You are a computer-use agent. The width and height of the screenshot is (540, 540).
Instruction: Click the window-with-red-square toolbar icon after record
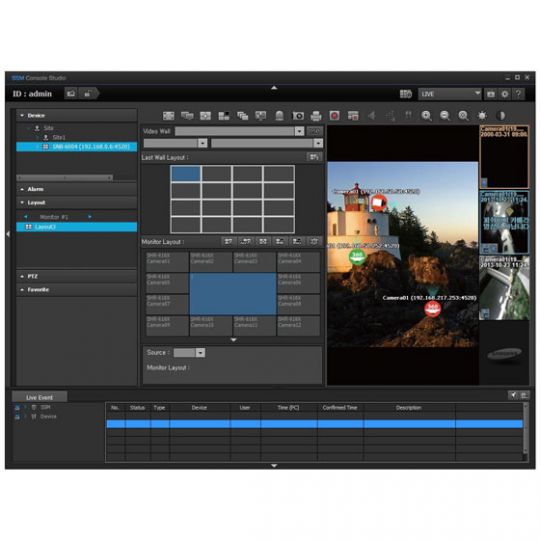(x=353, y=116)
